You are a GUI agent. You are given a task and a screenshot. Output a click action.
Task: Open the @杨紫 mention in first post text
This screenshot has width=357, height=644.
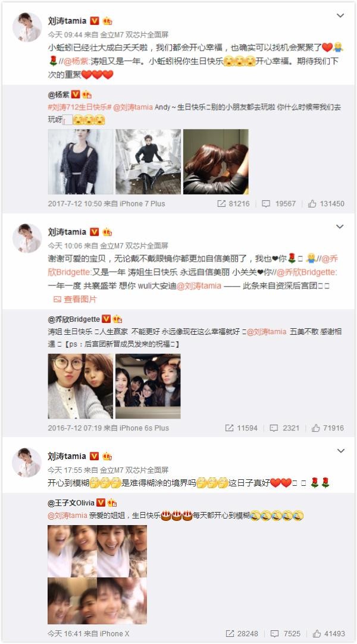pos(74,61)
